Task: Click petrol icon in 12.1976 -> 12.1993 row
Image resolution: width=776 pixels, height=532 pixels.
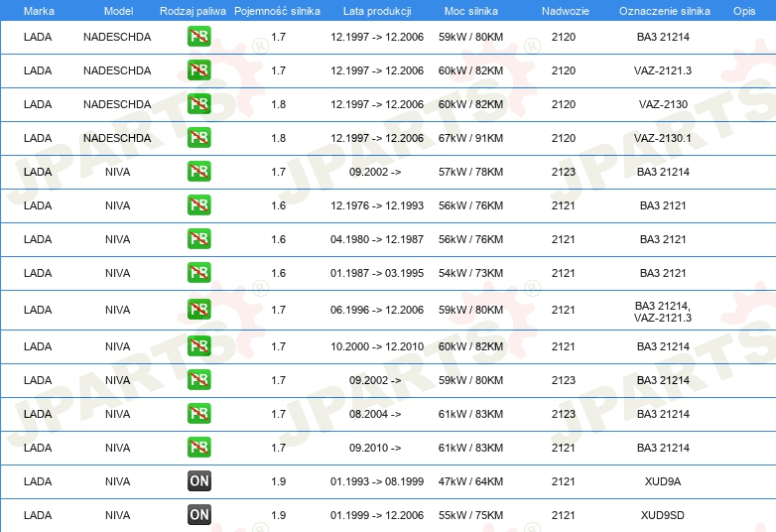Action: tap(198, 204)
